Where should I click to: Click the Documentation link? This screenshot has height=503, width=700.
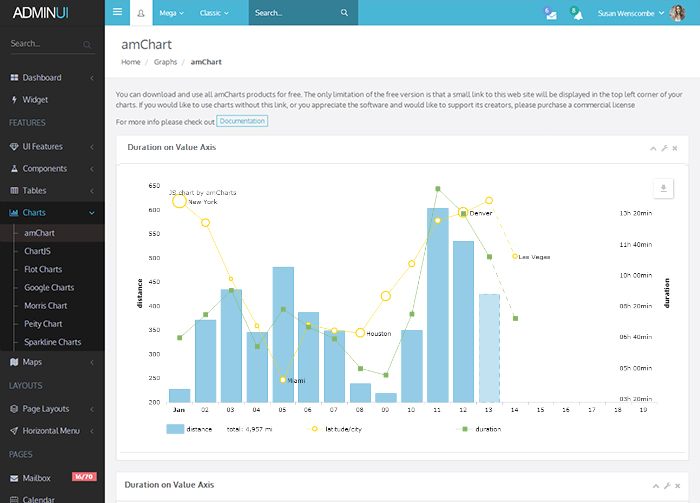coord(242,121)
